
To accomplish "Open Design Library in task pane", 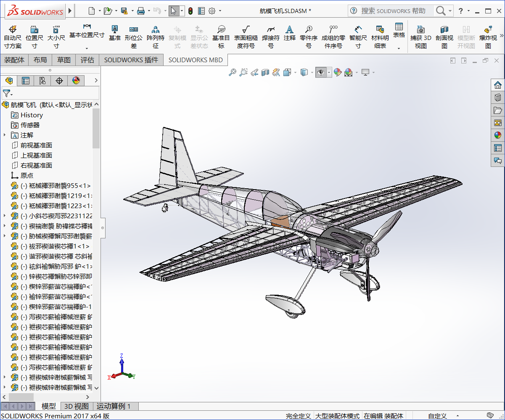I will 498,98.
